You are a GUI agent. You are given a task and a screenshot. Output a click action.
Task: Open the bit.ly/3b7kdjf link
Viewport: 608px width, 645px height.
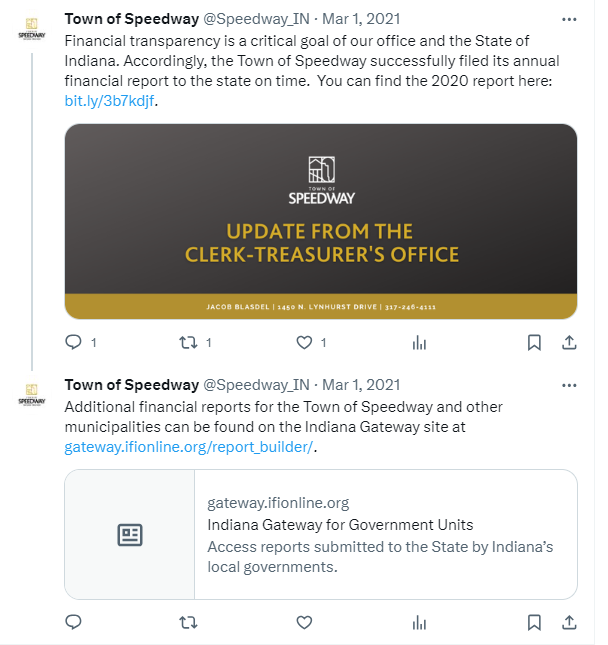(x=109, y=101)
